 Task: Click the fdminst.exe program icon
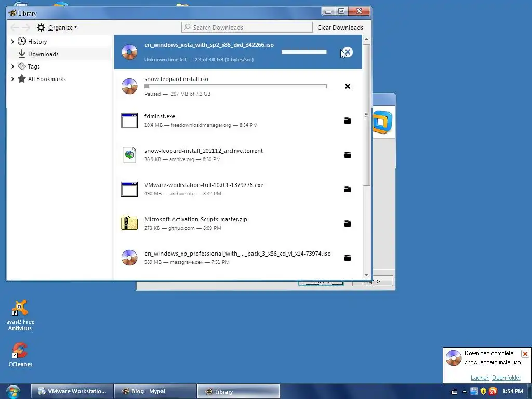pyautogui.click(x=129, y=121)
